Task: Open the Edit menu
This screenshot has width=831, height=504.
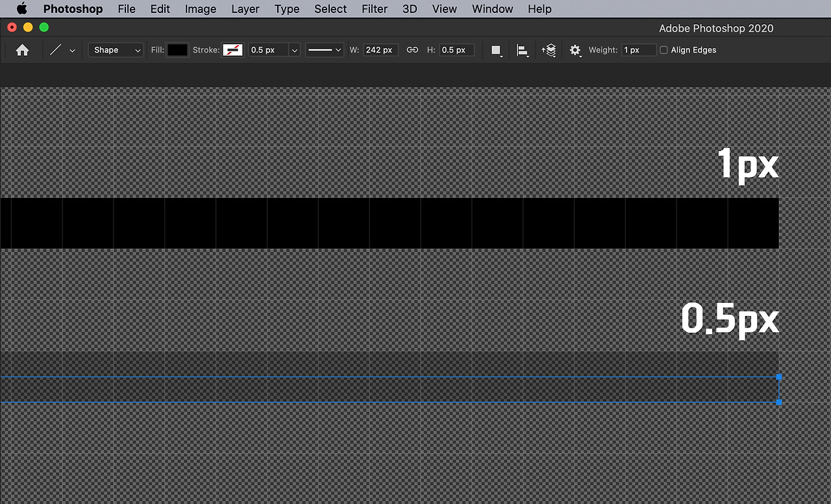Action: 160,9
